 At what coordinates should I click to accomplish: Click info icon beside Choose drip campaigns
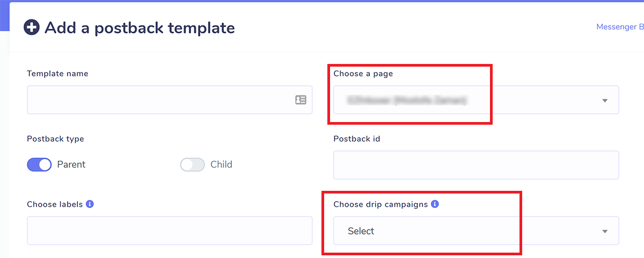435,204
